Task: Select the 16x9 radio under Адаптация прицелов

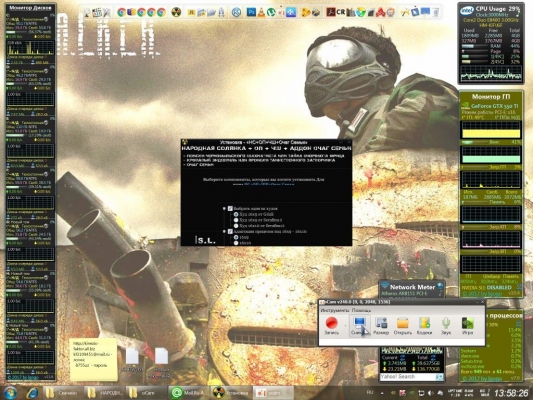Action: pos(236,237)
